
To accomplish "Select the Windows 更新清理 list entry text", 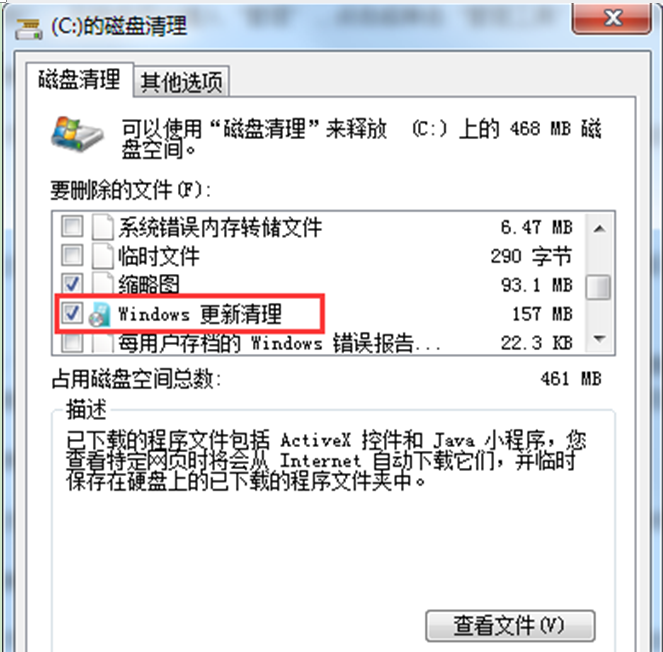I will 200,315.
